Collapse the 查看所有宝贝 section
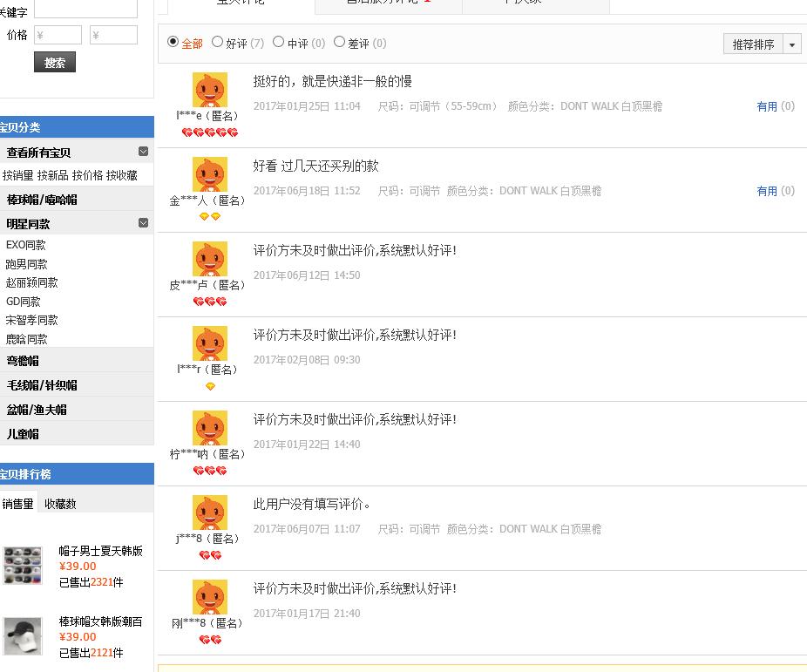 [143, 151]
